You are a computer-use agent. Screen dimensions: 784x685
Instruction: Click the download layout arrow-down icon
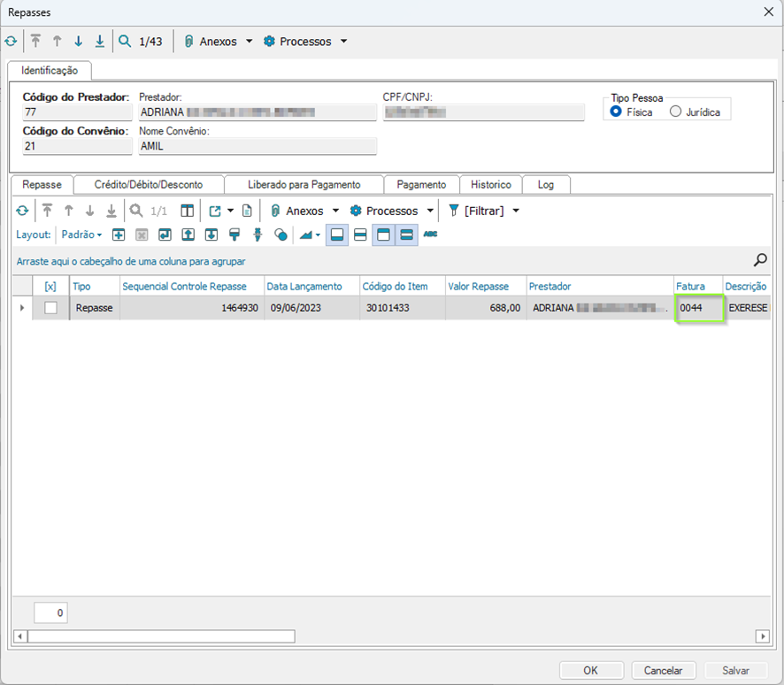pos(211,235)
